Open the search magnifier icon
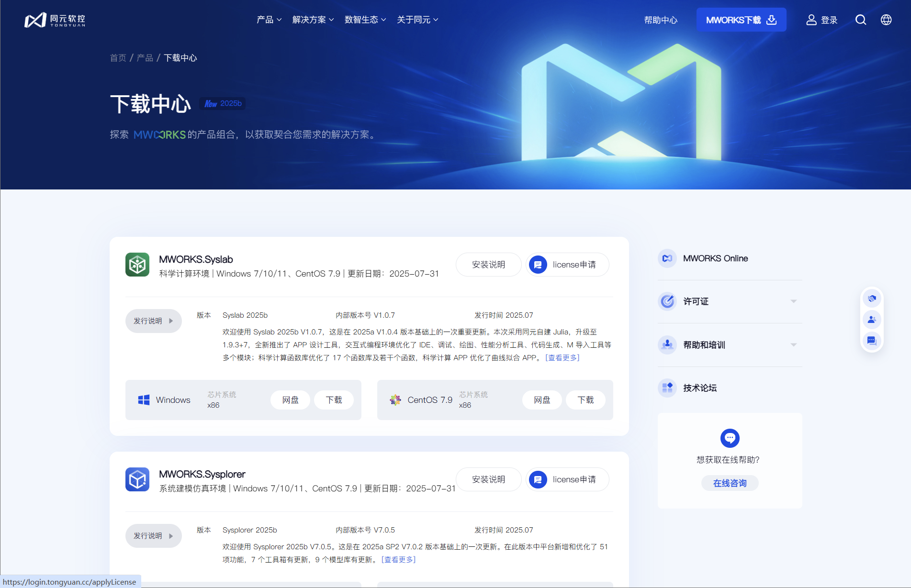The height and width of the screenshot is (588, 911). 861,20
